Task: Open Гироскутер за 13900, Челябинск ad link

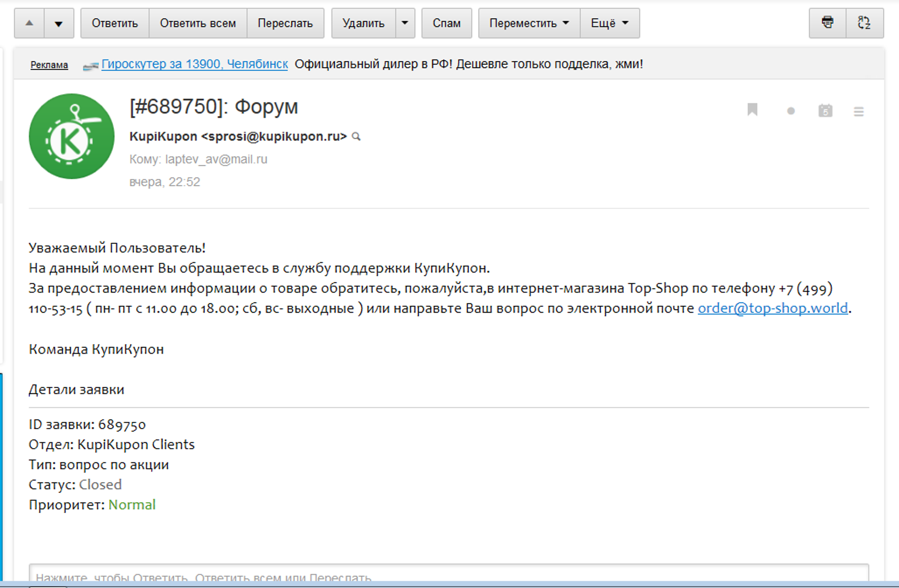Action: [x=194, y=64]
